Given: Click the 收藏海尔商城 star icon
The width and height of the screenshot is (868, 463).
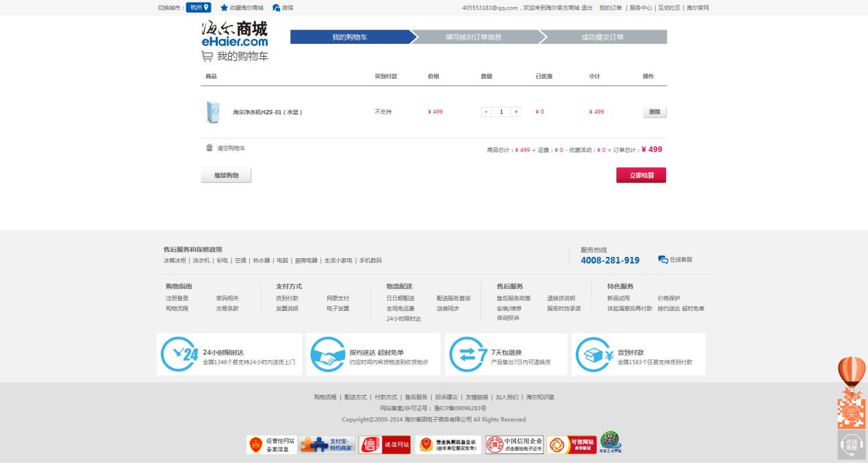Looking at the screenshot, I should click(x=224, y=8).
